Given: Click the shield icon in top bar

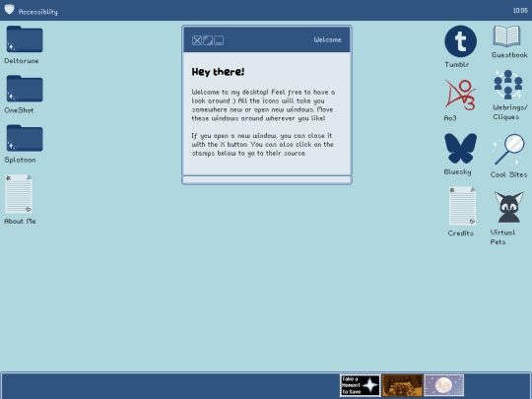Looking at the screenshot, I should (x=9, y=10).
